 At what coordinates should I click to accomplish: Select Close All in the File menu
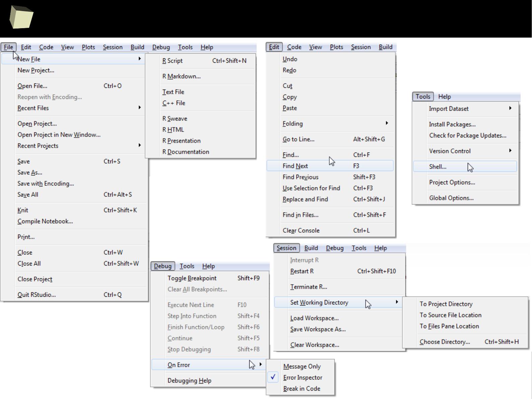pyautogui.click(x=29, y=264)
